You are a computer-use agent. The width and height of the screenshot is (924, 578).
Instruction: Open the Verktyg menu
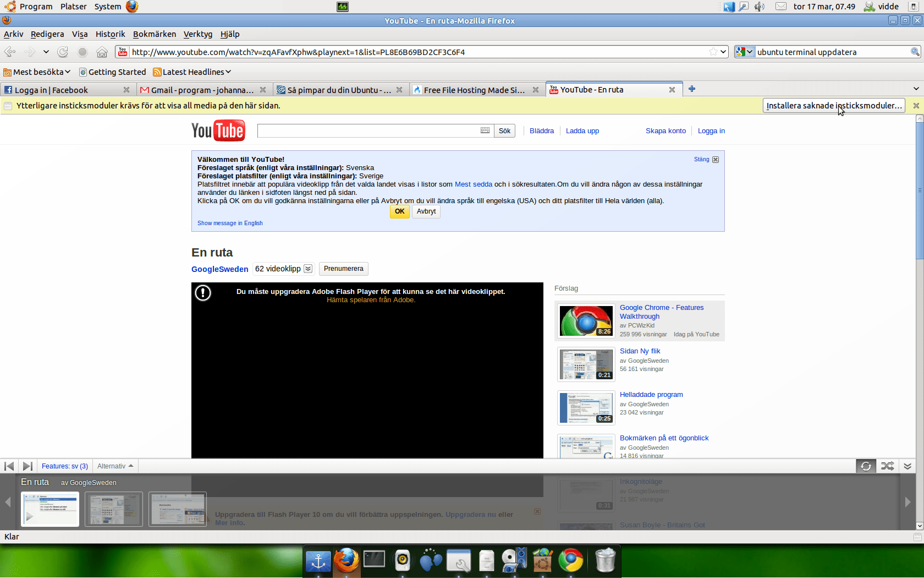pyautogui.click(x=198, y=34)
